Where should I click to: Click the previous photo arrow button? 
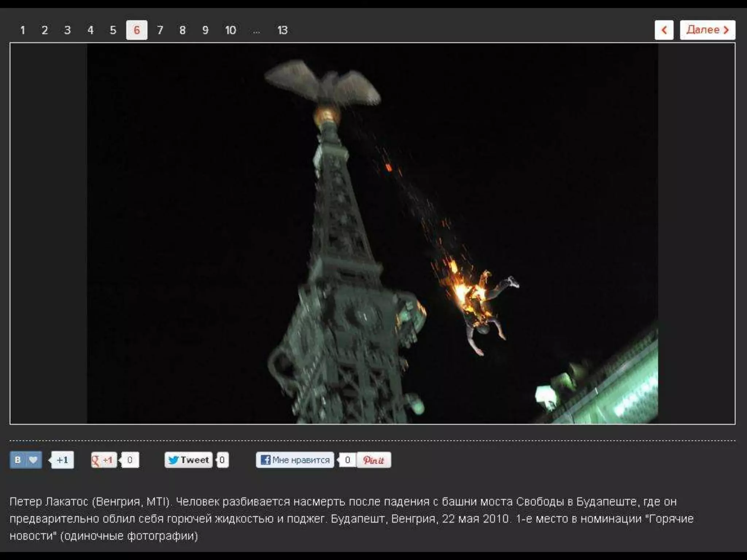664,30
